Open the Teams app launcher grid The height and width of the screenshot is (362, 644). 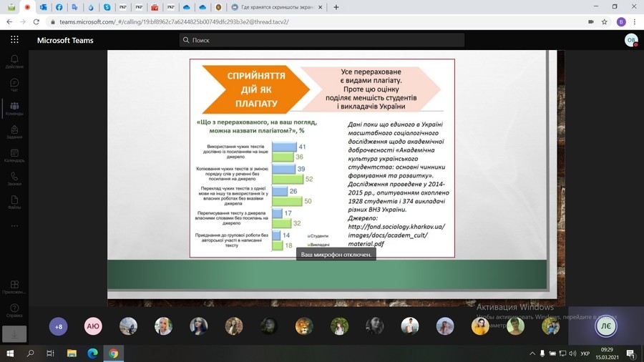14,40
